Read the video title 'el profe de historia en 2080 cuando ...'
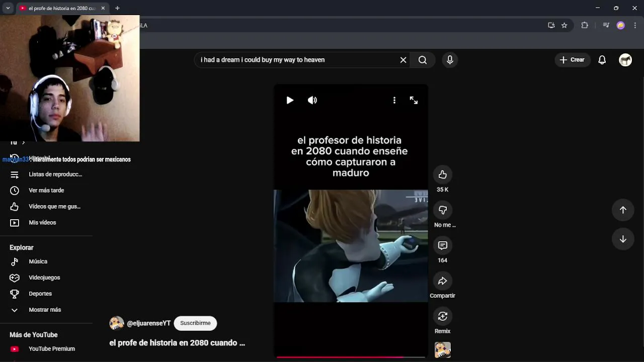Viewport: 644px width, 362px height. pos(177,343)
